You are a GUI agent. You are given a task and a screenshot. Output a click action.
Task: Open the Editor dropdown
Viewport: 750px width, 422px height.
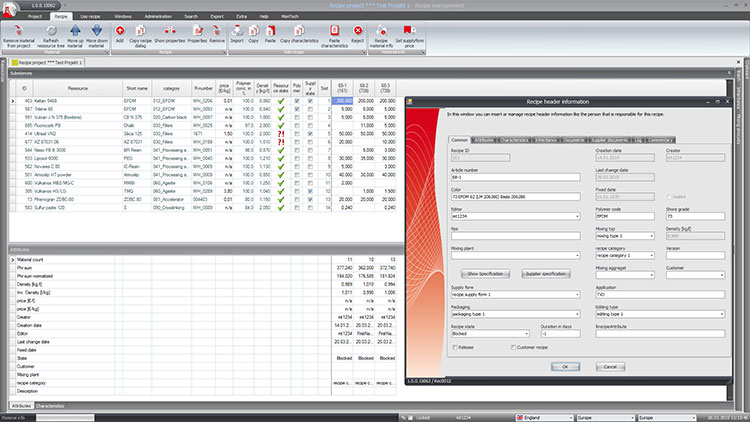577,216
